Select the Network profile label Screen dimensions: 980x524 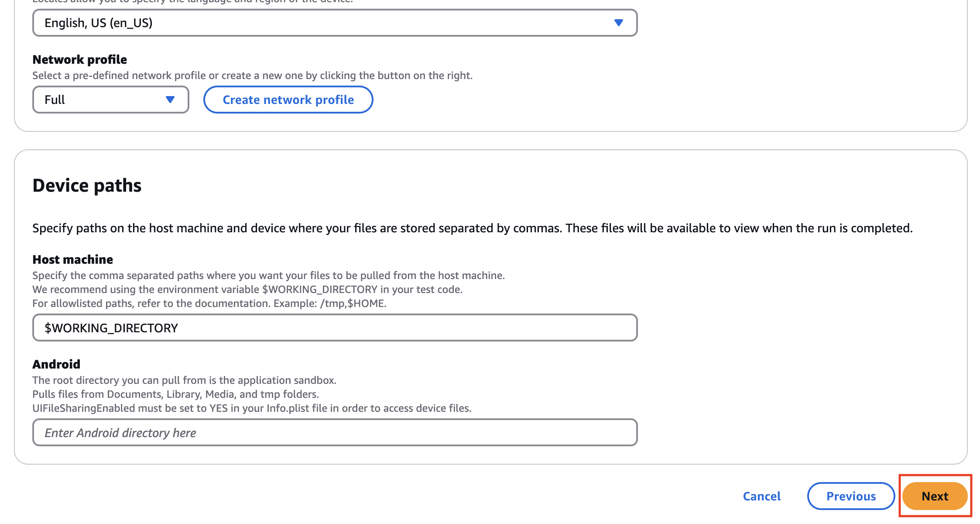point(80,59)
